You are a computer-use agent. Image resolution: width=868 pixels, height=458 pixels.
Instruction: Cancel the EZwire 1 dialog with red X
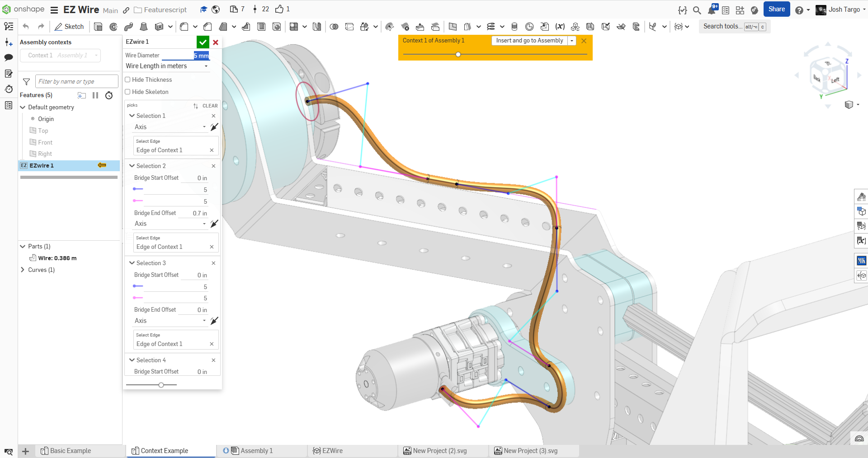pos(216,42)
